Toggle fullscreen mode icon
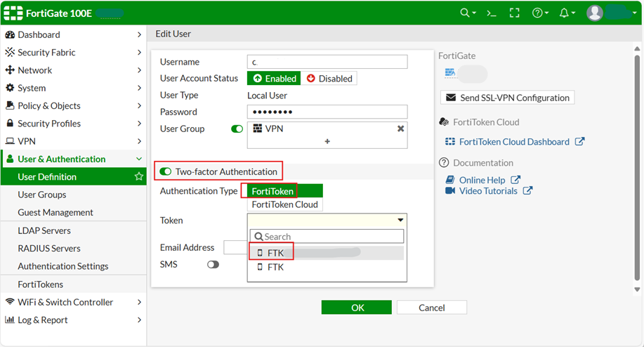Screen dimensions: 644x347 click(x=515, y=13)
